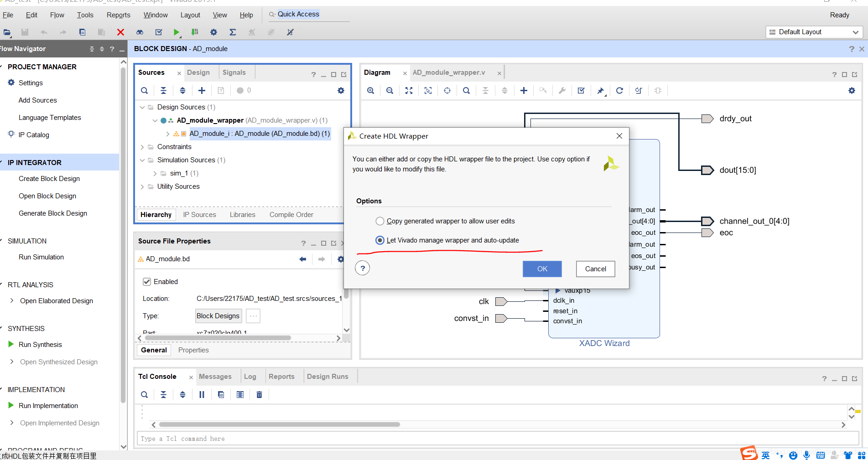Click the green Run Synthesis toolbar arrow
868x460 pixels.
point(176,32)
